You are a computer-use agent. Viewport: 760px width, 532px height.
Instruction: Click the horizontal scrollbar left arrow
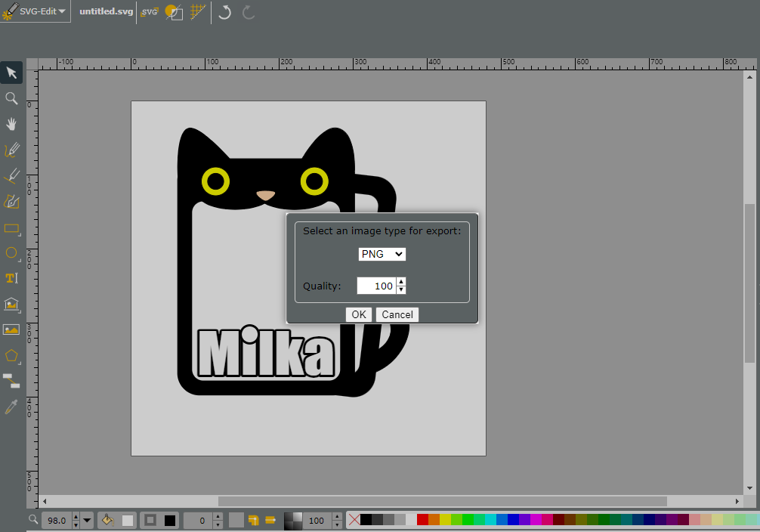pos(45,501)
